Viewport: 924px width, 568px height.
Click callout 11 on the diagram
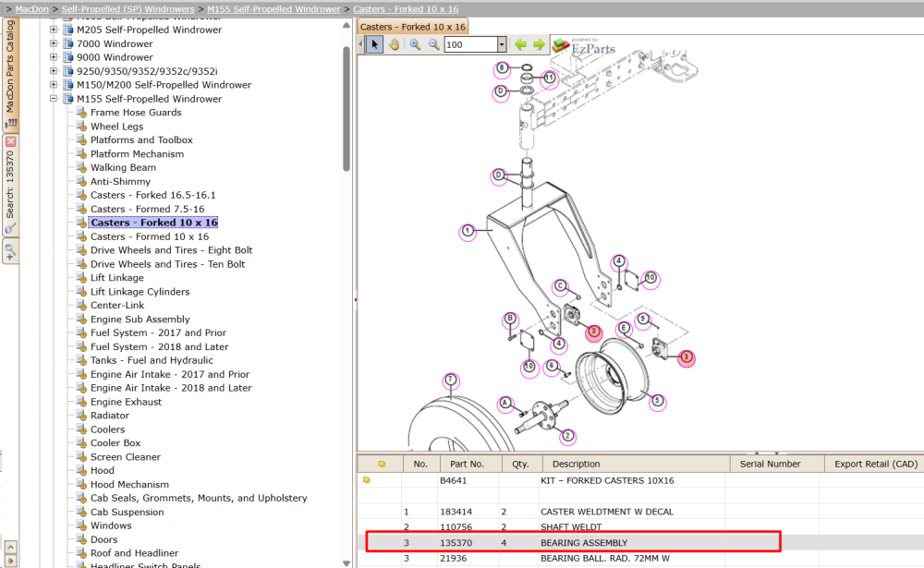[549, 78]
